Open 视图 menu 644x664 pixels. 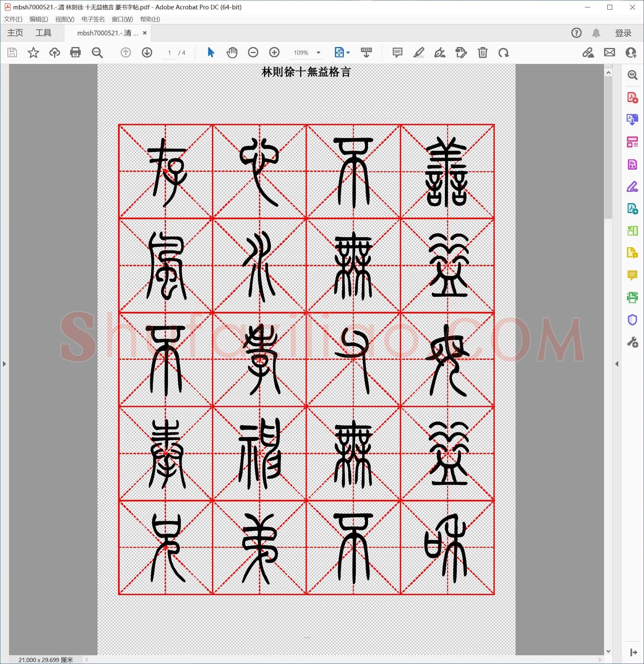click(65, 19)
